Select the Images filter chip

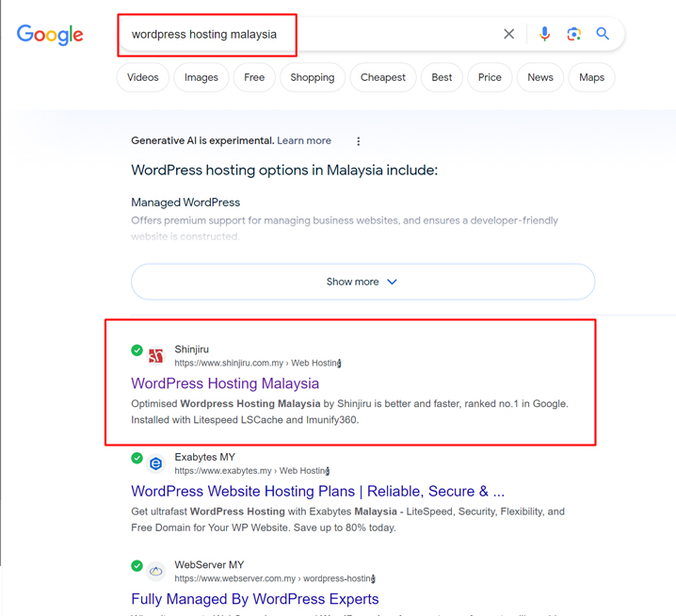pyautogui.click(x=201, y=77)
